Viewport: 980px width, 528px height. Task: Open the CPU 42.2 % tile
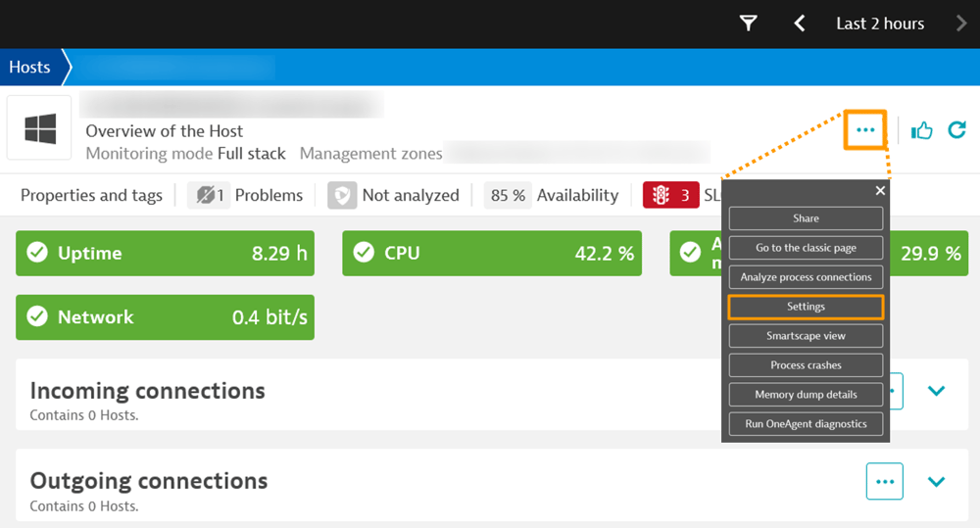tap(492, 254)
